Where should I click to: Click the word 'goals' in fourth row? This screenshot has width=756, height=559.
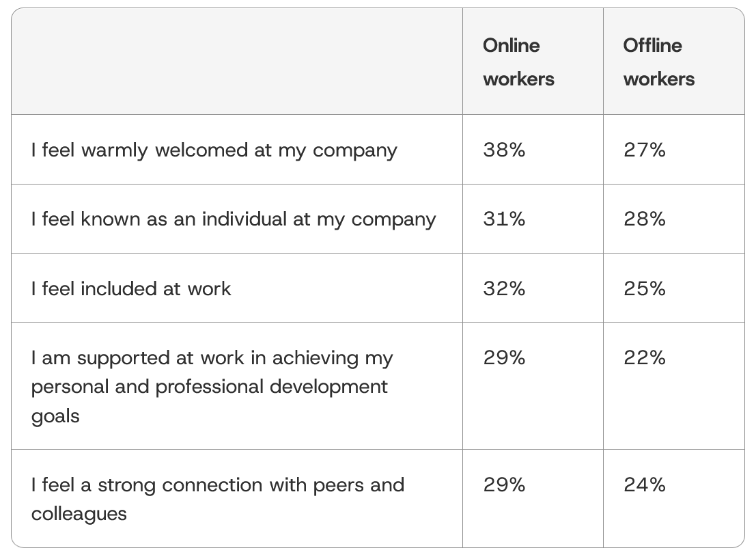(x=55, y=416)
